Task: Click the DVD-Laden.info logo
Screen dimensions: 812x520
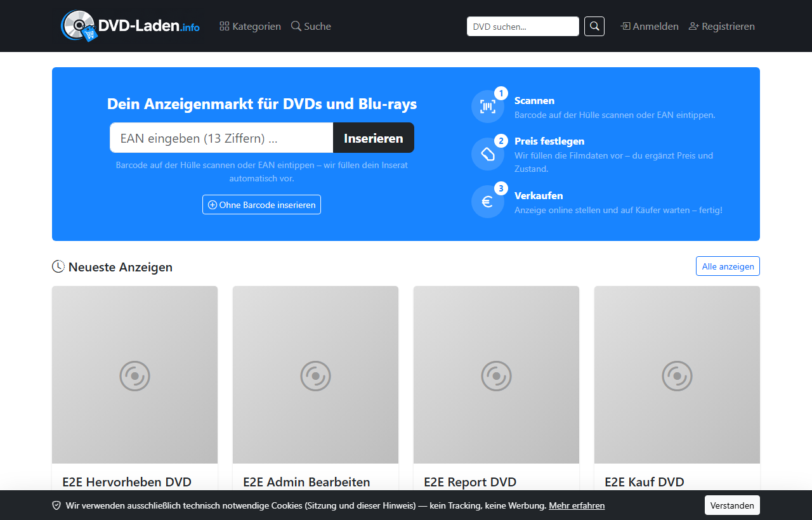Action: 130,26
